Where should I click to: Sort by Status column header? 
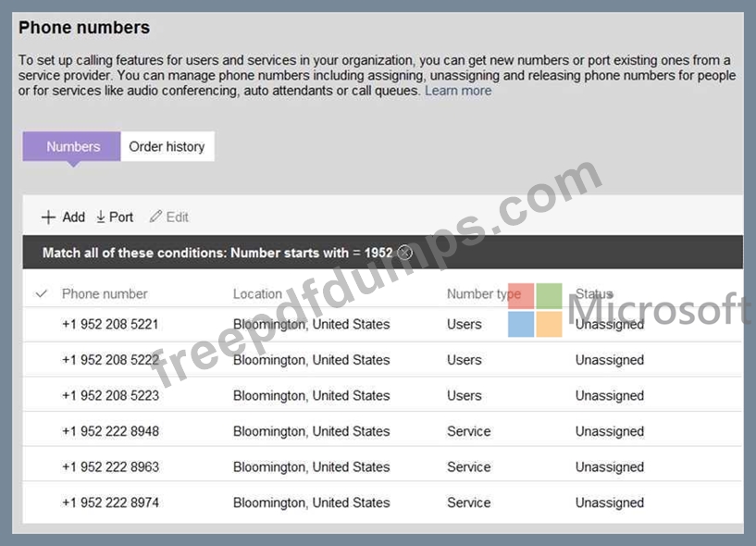coord(594,294)
